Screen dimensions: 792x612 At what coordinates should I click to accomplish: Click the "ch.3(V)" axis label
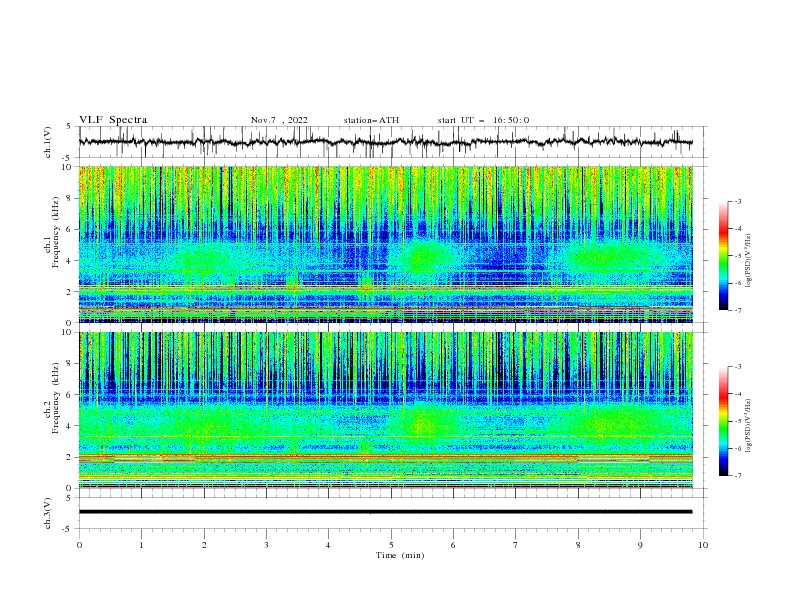tap(48, 513)
